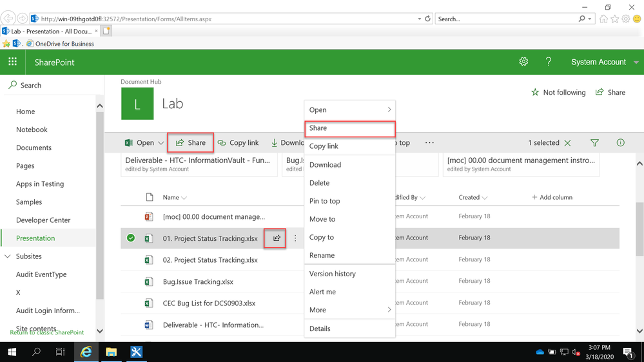Open File Explorer from the taskbar
This screenshot has height=362, width=644.
point(111,352)
